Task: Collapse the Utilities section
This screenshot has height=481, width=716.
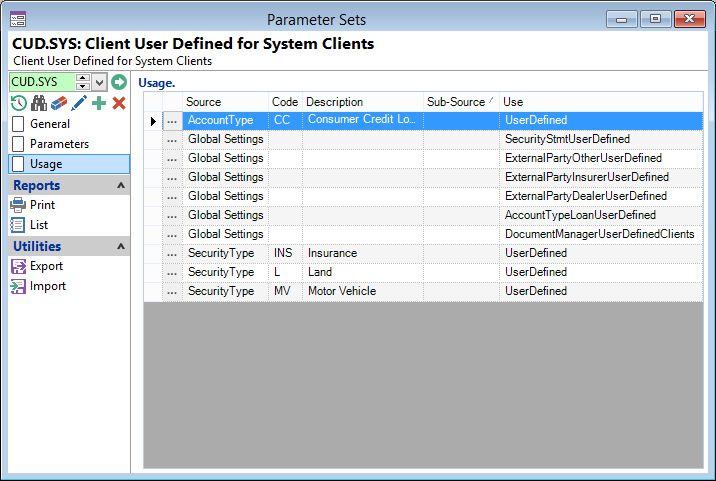Action: coord(121,246)
